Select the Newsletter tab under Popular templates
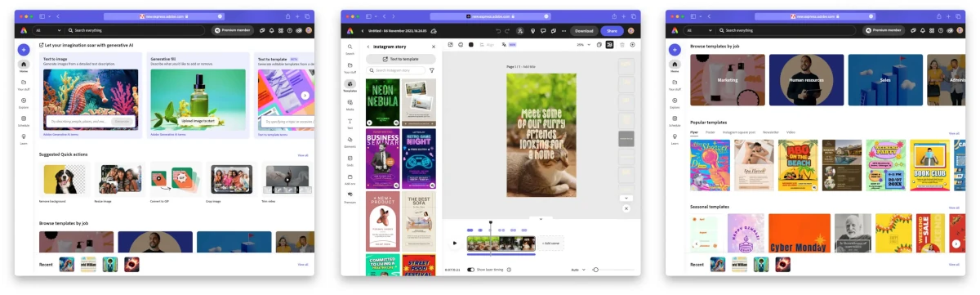Image resolution: width=980 pixels, height=295 pixels. coord(771,132)
